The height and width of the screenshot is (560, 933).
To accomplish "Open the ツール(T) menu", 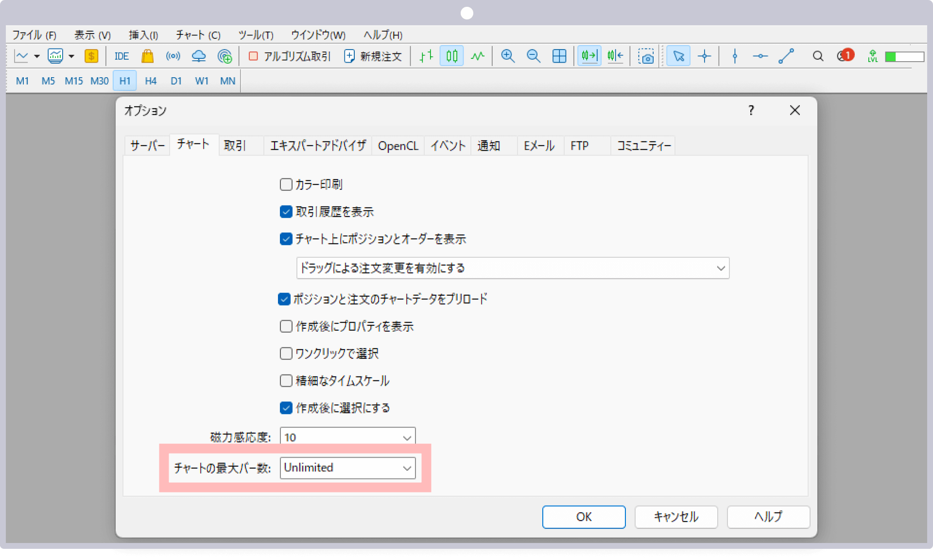I will (256, 35).
